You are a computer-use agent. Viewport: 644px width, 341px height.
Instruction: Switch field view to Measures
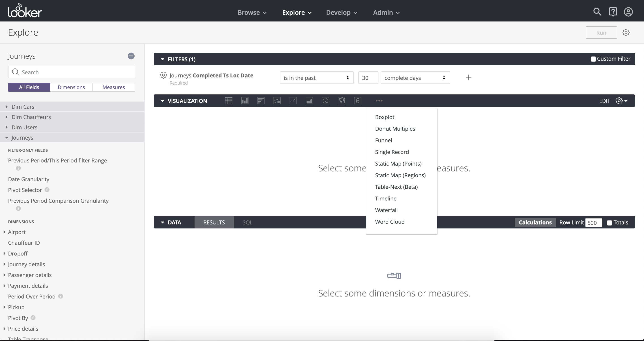[x=114, y=87]
